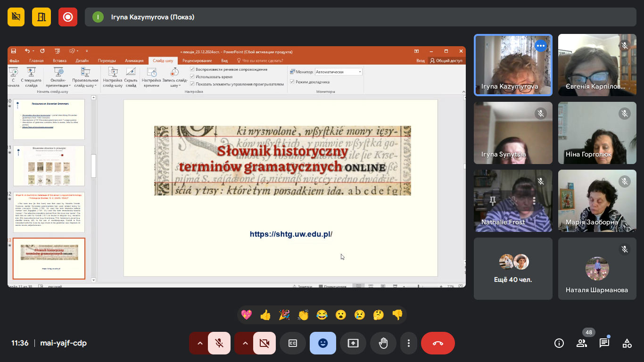Turn on camera with the red camera button
Screen dimensions: 644x362
coord(264,343)
